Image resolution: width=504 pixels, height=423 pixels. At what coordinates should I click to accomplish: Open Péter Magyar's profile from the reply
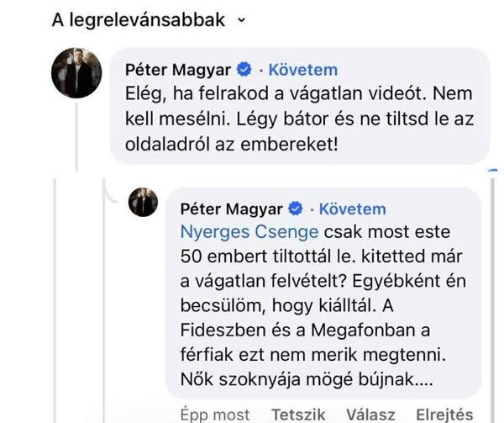click(232, 209)
